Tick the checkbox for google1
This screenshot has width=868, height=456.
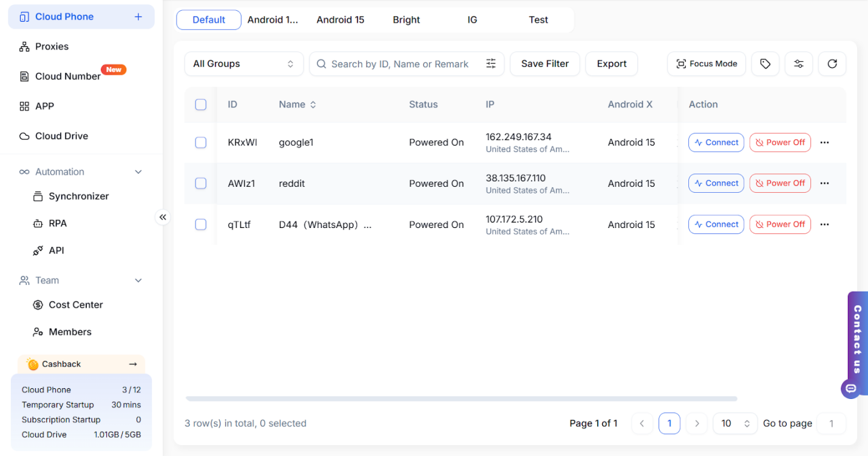coord(201,142)
